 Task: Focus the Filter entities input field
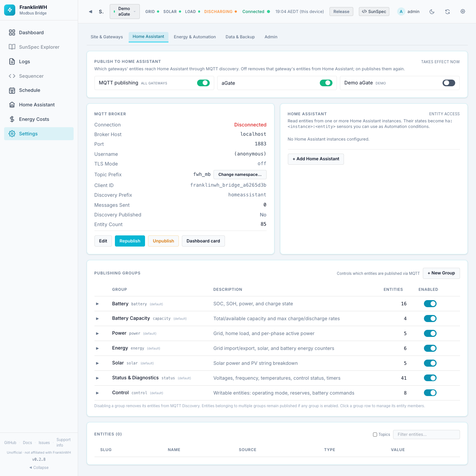[427, 434]
